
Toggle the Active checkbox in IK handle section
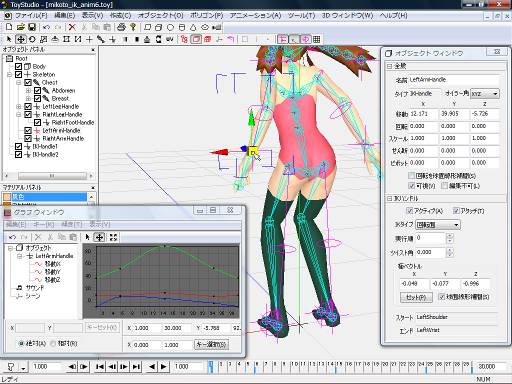[x=410, y=211]
